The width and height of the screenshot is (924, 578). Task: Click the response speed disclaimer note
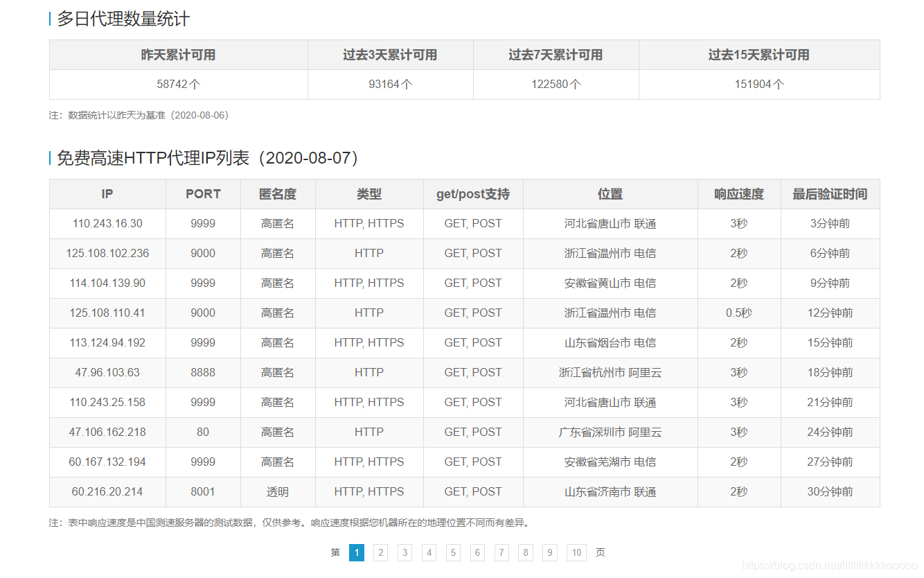(x=290, y=523)
